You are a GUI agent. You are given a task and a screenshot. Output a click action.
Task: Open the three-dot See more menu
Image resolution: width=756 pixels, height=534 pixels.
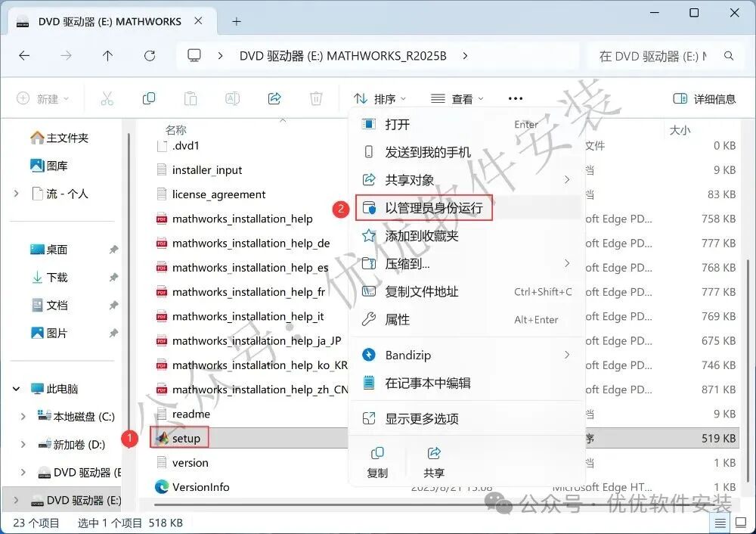516,99
